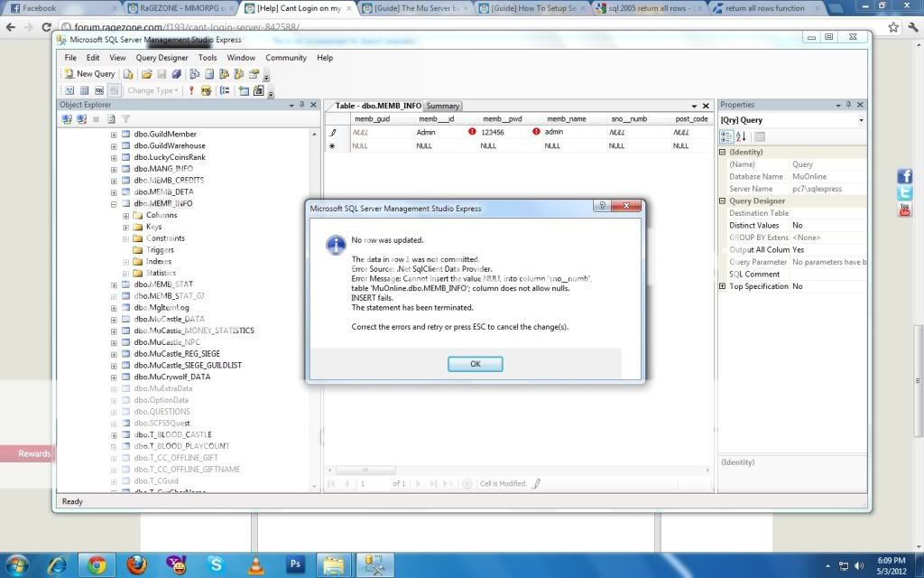924x578 pixels.
Task: Show the SQL pane icon
Action: click(x=99, y=90)
